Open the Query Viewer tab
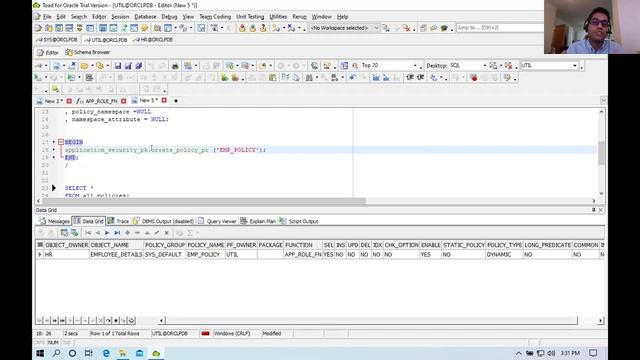Viewport: 640px width, 360px height. pos(217,221)
